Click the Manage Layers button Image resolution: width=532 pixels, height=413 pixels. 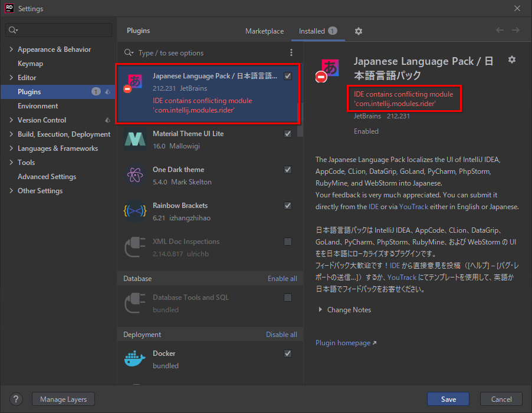click(x=63, y=399)
